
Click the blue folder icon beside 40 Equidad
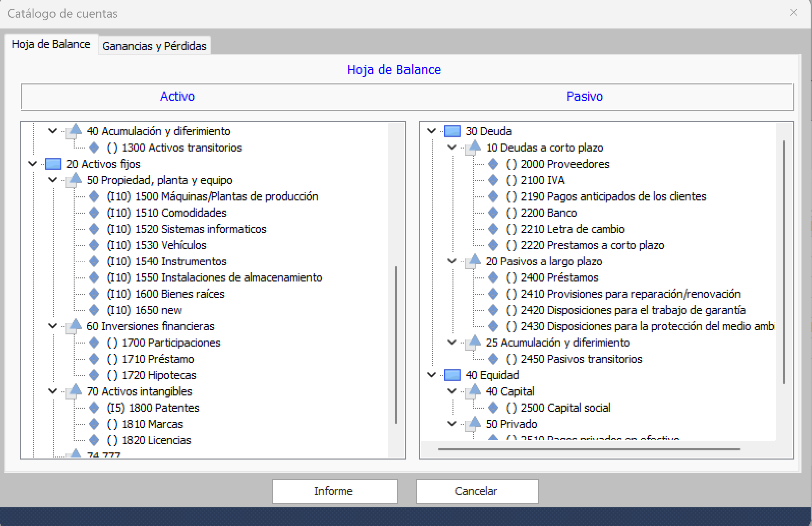(452, 375)
